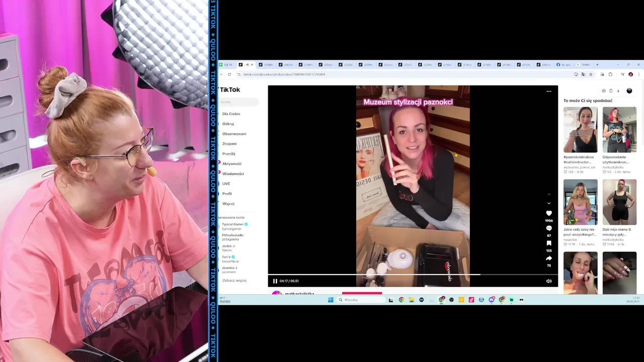Click the compass icon in TikTok header
This screenshot has height=362, width=644.
click(x=604, y=91)
